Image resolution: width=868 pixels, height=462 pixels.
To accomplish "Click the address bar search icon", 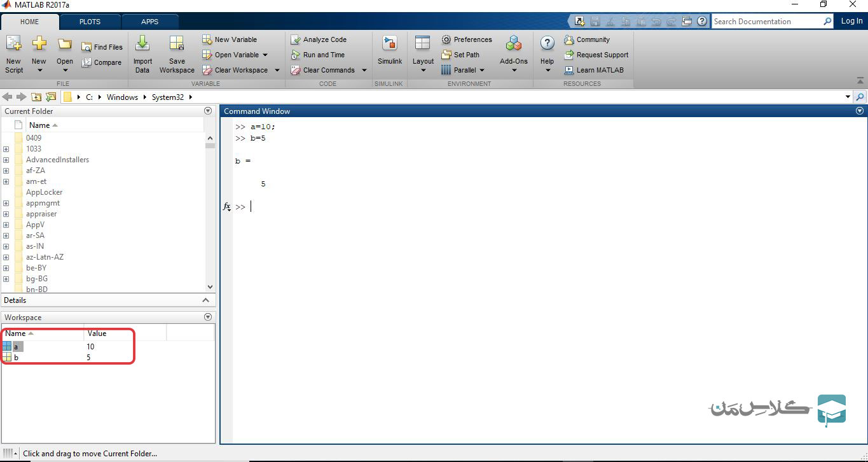I will coord(860,97).
